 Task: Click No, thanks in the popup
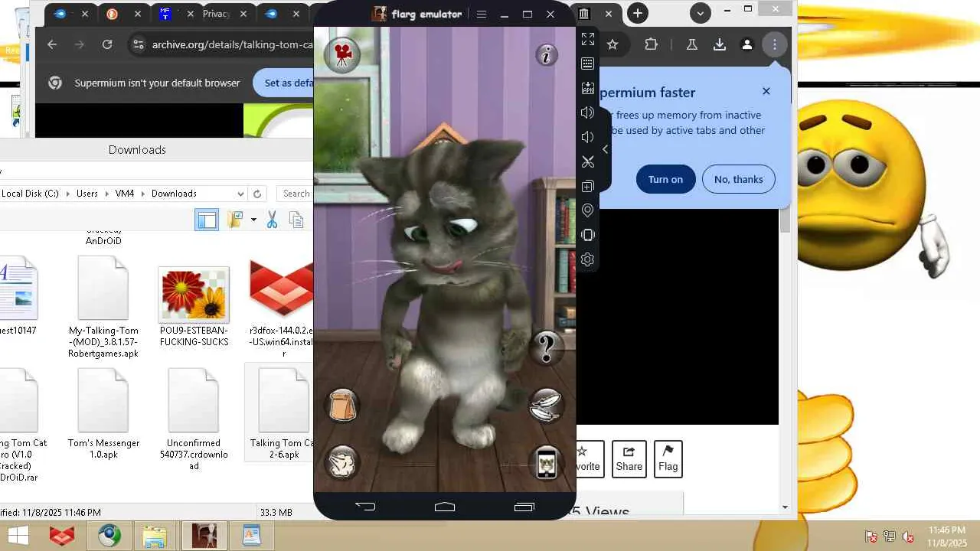pyautogui.click(x=738, y=179)
